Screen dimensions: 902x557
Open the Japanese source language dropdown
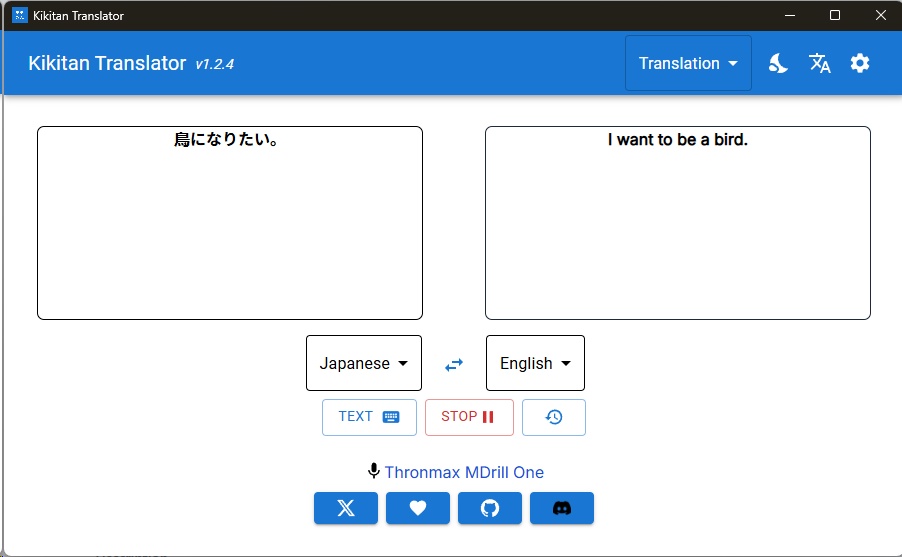pos(364,363)
